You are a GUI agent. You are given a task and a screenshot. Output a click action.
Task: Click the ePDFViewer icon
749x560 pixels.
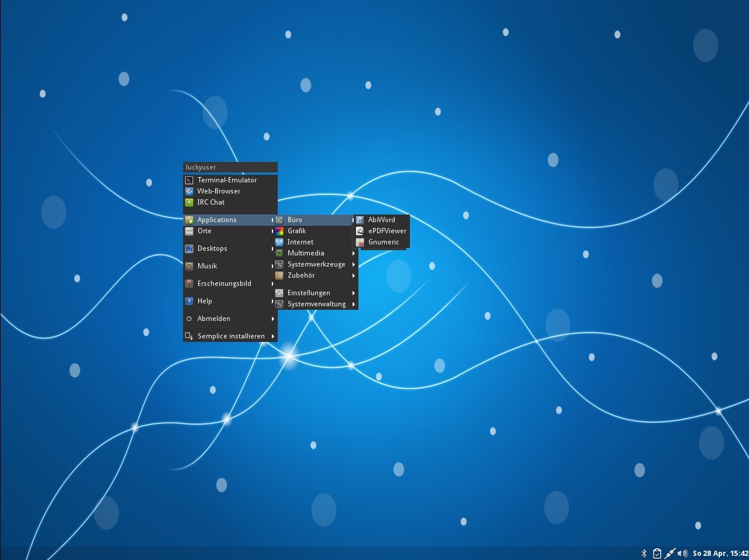[360, 231]
